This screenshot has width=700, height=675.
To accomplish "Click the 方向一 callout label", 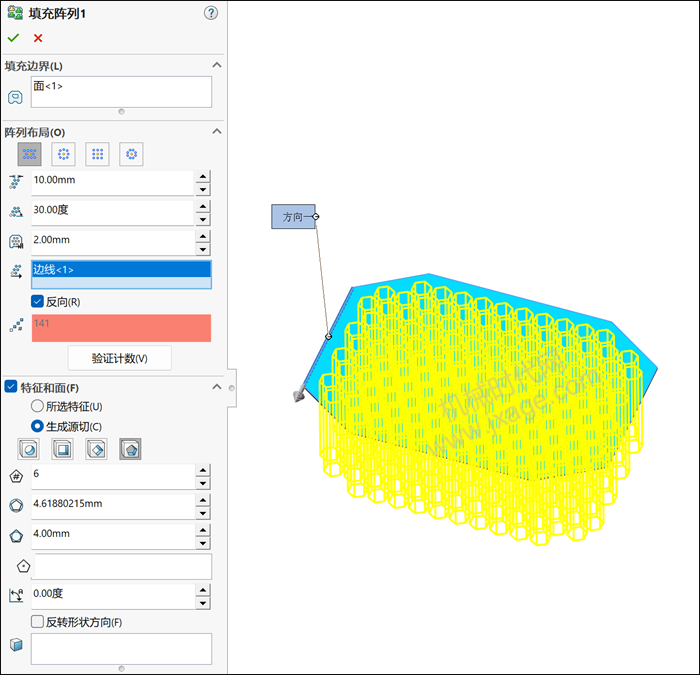I will 293,217.
